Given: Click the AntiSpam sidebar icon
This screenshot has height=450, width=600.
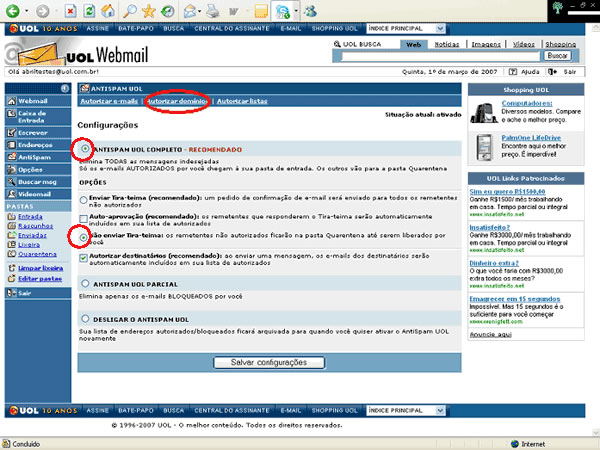Looking at the screenshot, I should tap(10, 158).
